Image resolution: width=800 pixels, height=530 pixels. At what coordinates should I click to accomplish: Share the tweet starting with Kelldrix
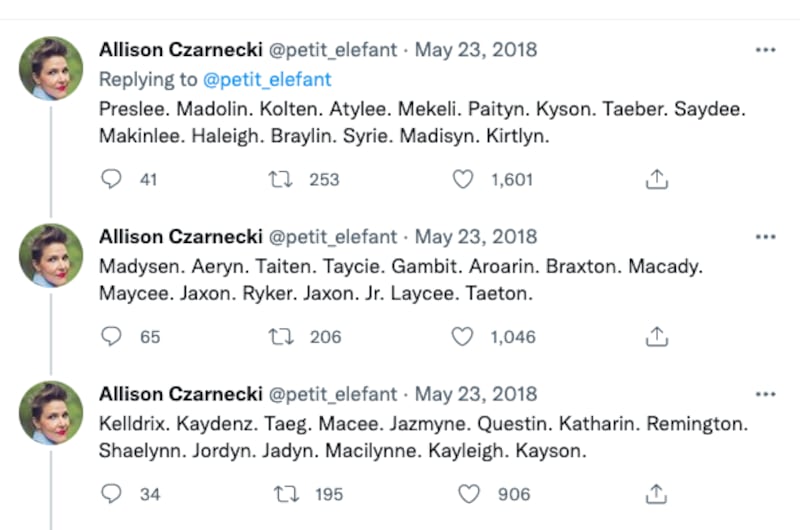coord(656,494)
